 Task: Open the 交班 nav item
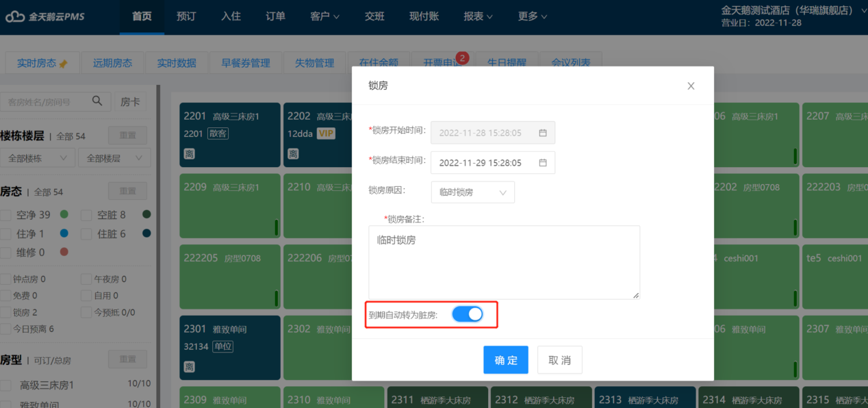coord(374,16)
